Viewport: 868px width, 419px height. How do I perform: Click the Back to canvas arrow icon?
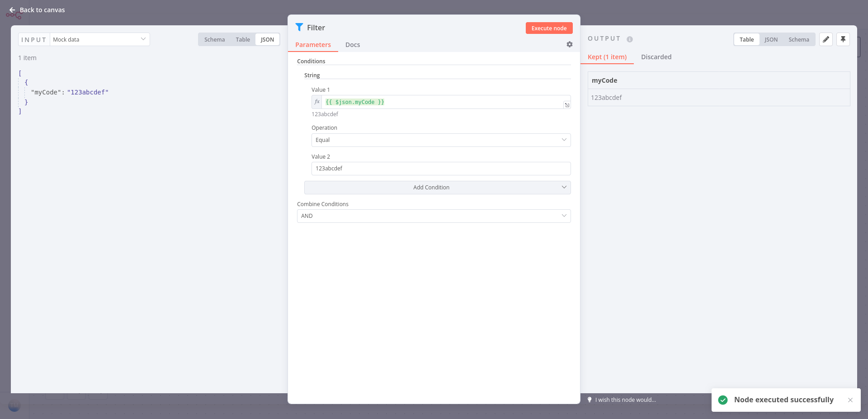tap(12, 10)
